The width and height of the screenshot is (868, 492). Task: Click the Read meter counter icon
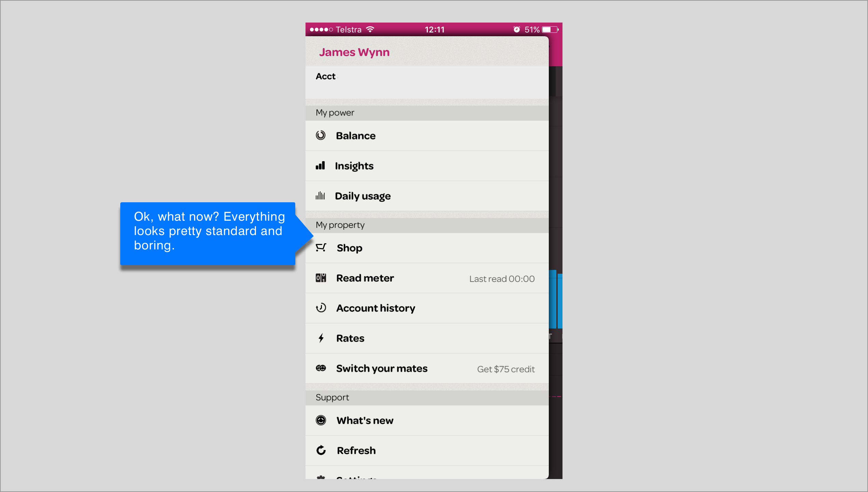(321, 278)
